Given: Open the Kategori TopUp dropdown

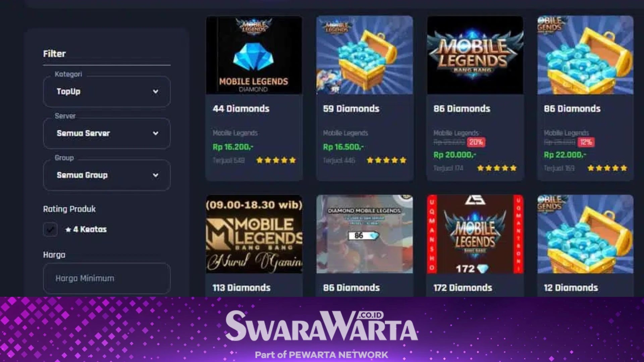Looking at the screenshot, I should [x=107, y=92].
